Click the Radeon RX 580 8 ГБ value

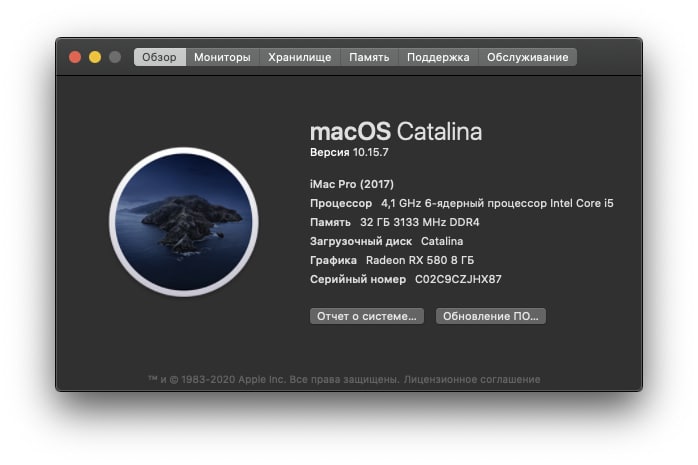click(420, 260)
